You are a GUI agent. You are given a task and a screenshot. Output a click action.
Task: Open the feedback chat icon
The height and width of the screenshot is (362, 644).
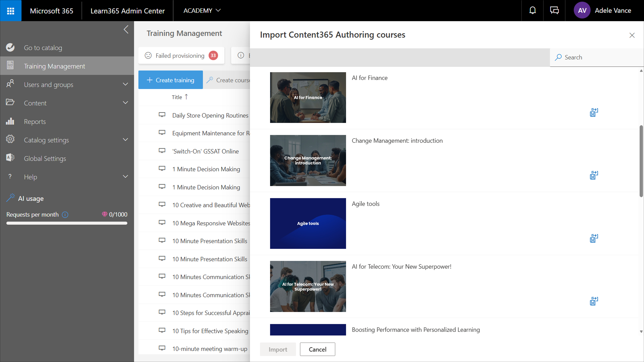pos(554,11)
